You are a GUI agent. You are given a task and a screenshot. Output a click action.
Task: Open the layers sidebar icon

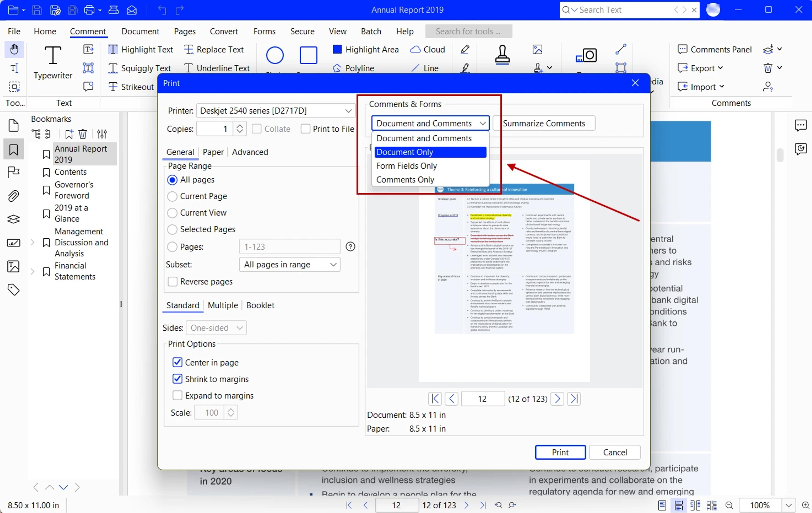tap(14, 220)
